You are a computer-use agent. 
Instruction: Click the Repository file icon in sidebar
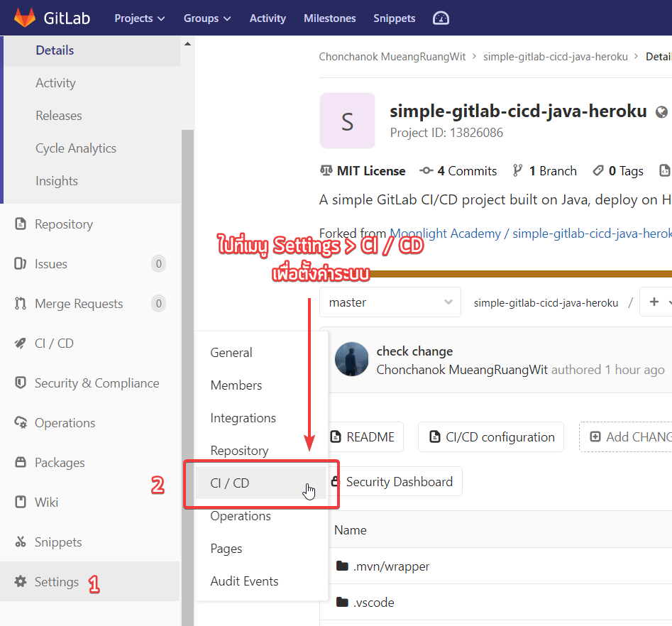pos(20,224)
